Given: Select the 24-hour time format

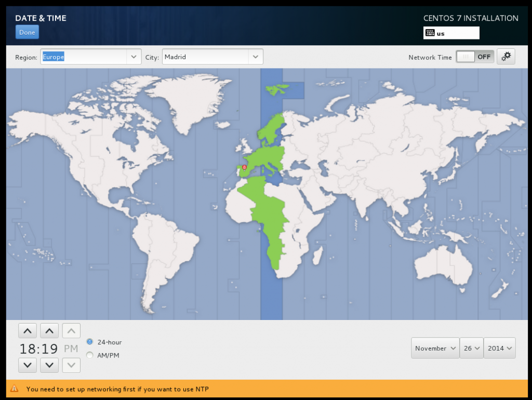Looking at the screenshot, I should click(x=89, y=342).
